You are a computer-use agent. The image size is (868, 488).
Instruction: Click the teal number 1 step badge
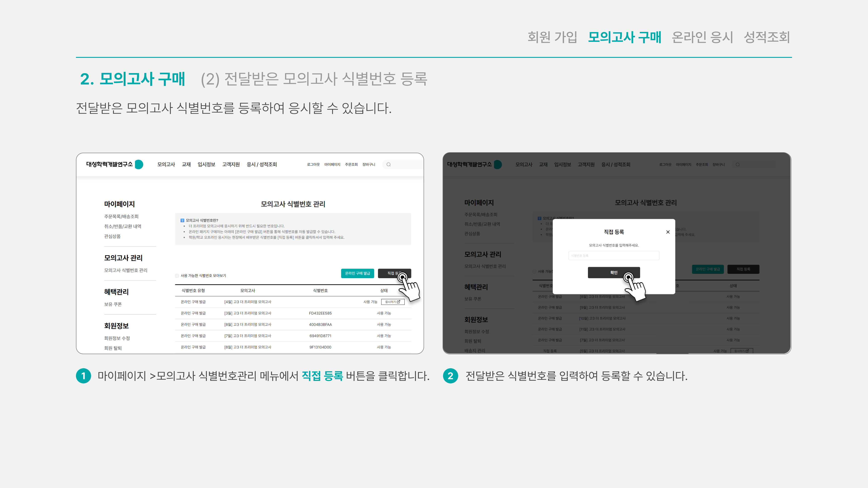pos(84,376)
